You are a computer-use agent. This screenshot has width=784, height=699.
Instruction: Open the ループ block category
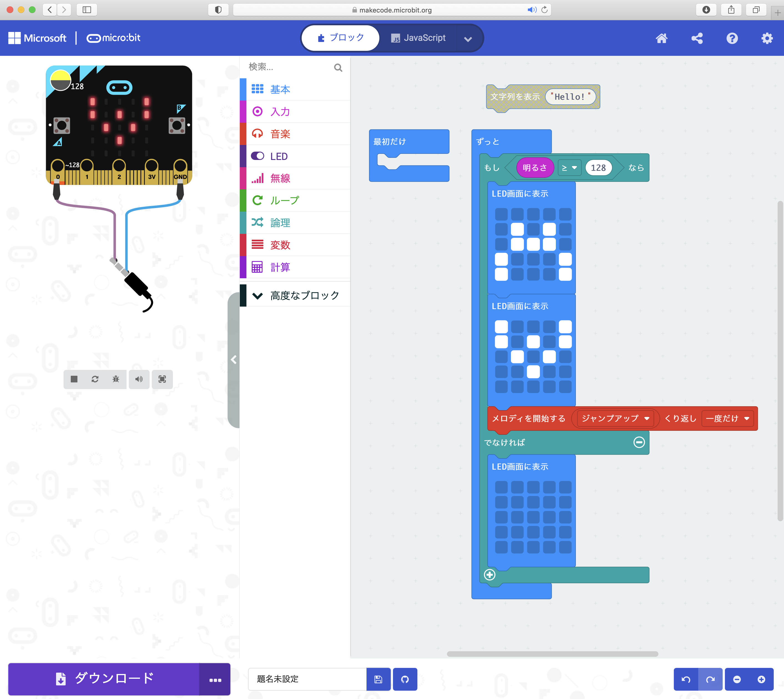(x=295, y=201)
